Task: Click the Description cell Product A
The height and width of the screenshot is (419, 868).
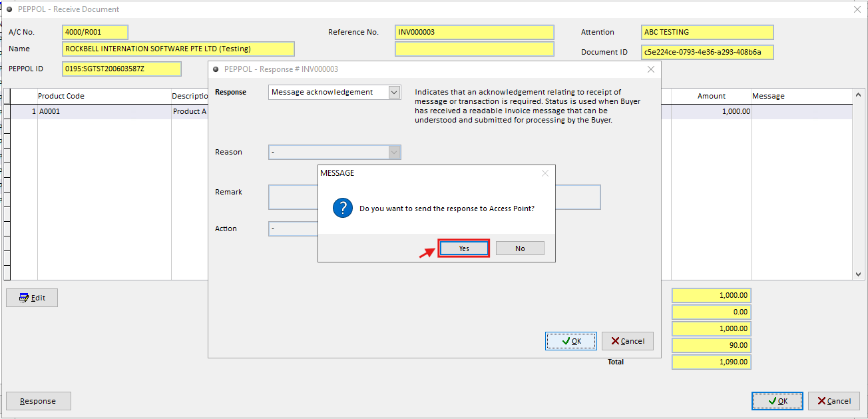Action: point(190,112)
